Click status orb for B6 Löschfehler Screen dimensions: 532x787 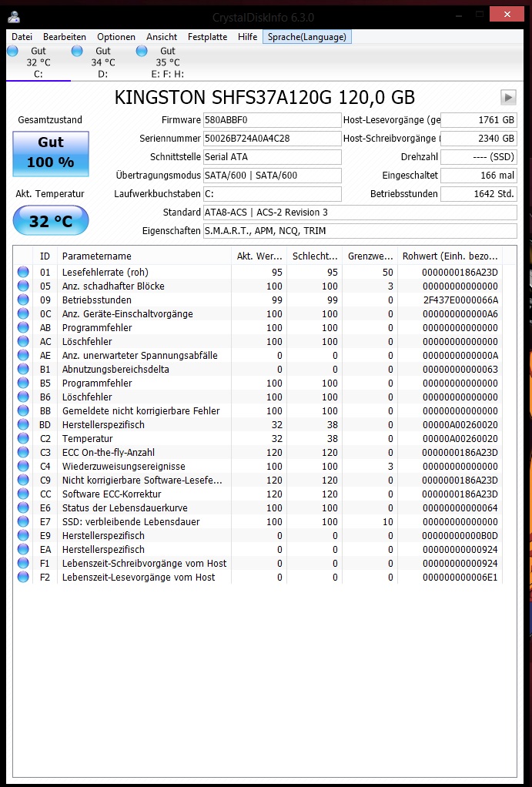coord(23,397)
